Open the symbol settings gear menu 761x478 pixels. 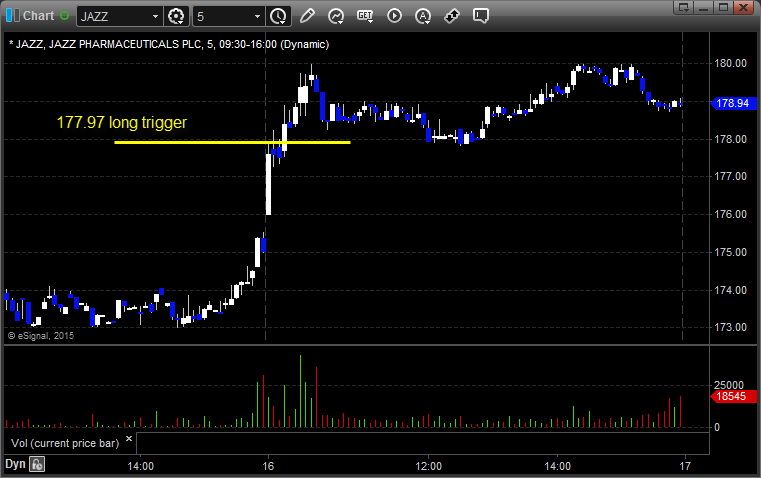coord(176,16)
